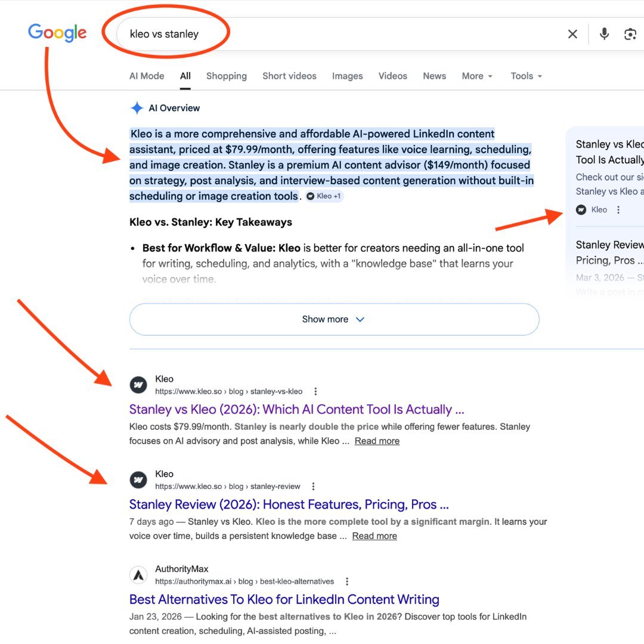The height and width of the screenshot is (644, 644).
Task: Expand the More dropdown
Action: click(477, 76)
